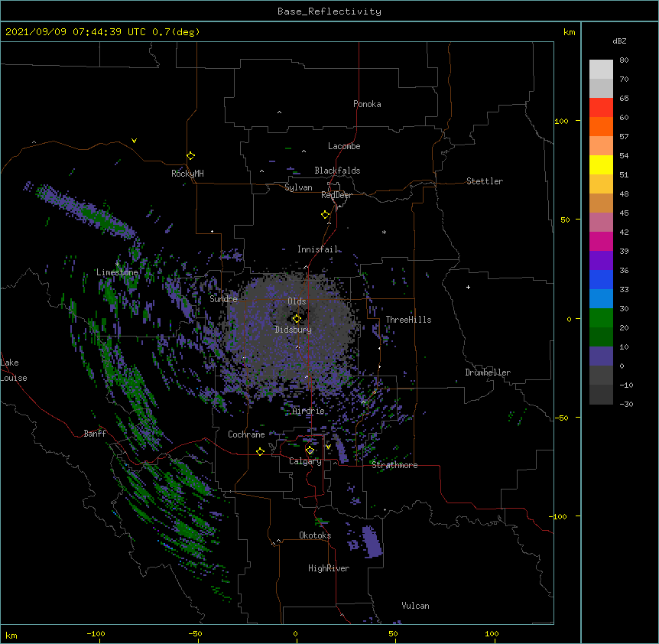Click the yellow marker south of RedDeer
Image resolution: width=659 pixels, height=644 pixels.
(x=326, y=215)
